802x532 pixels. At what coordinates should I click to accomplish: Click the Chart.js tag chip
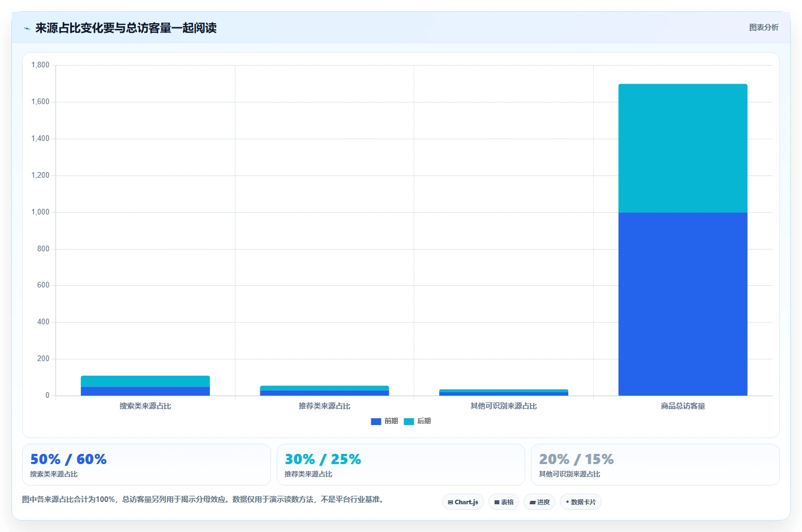[x=463, y=502]
